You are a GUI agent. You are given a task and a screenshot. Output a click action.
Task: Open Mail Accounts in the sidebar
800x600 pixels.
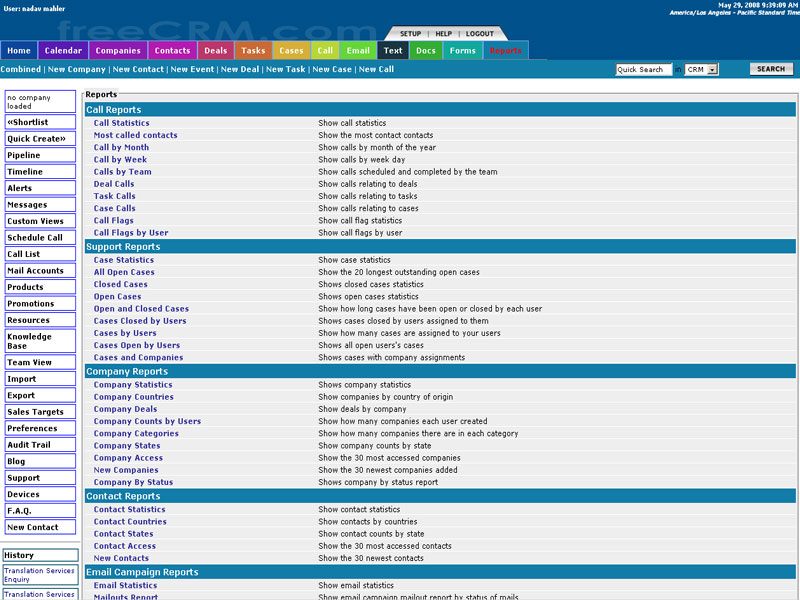pos(40,270)
